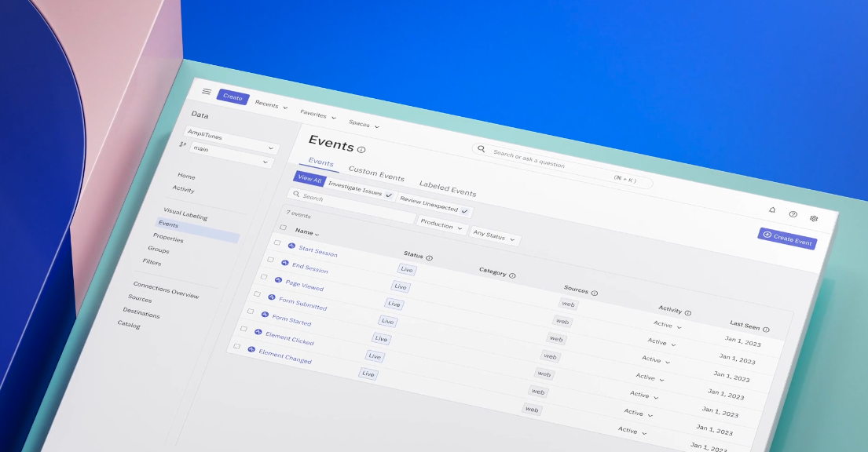Open the Production environment dropdown
The width and height of the screenshot is (868, 452).
pyautogui.click(x=441, y=225)
